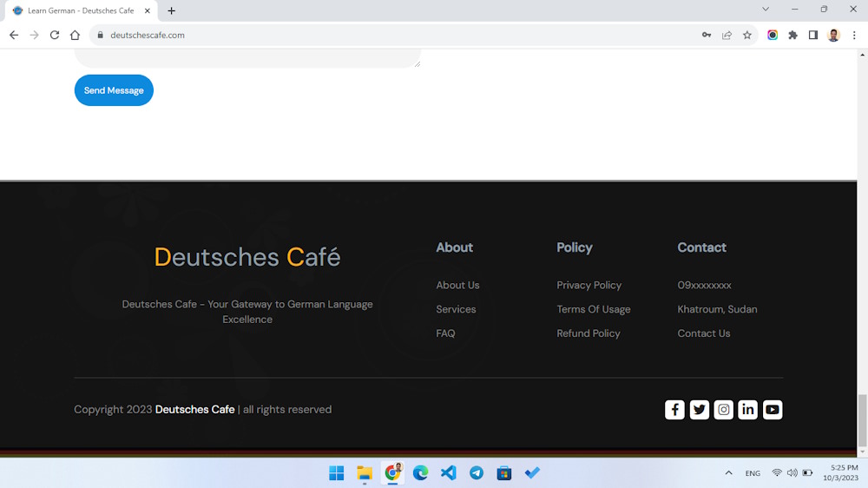
Task: Open the Privacy Policy link
Action: click(589, 286)
